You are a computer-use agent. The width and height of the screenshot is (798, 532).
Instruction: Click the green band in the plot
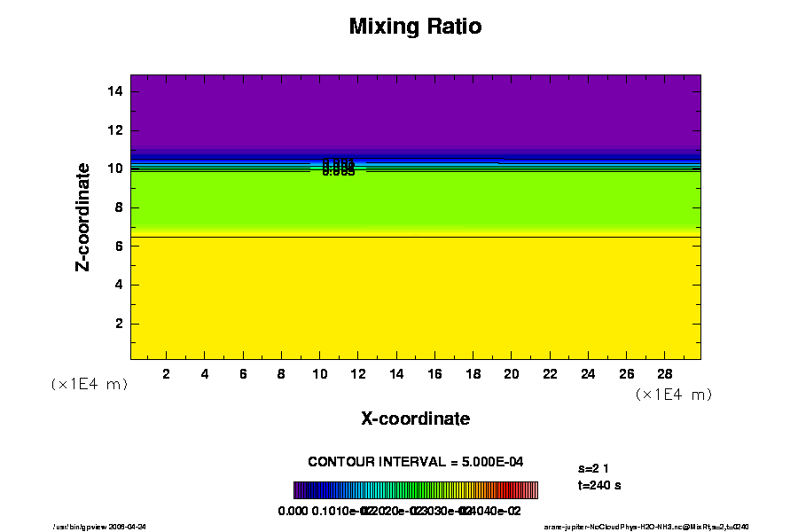click(x=415, y=199)
